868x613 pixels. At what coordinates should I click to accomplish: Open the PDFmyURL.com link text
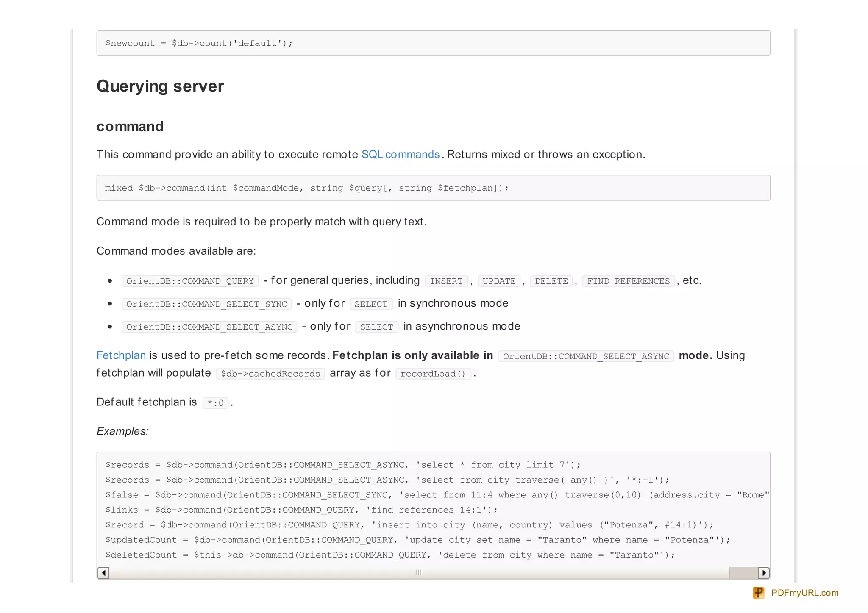804,593
